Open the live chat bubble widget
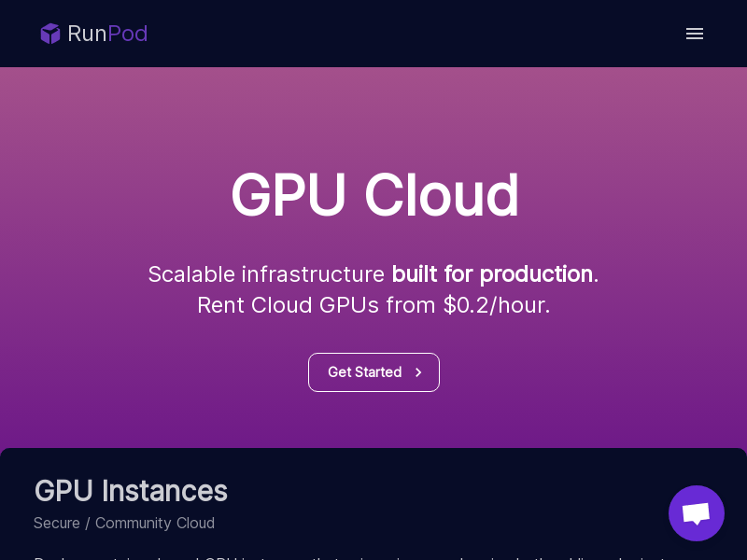Viewport: 747px width, 560px height. pyautogui.click(x=696, y=512)
